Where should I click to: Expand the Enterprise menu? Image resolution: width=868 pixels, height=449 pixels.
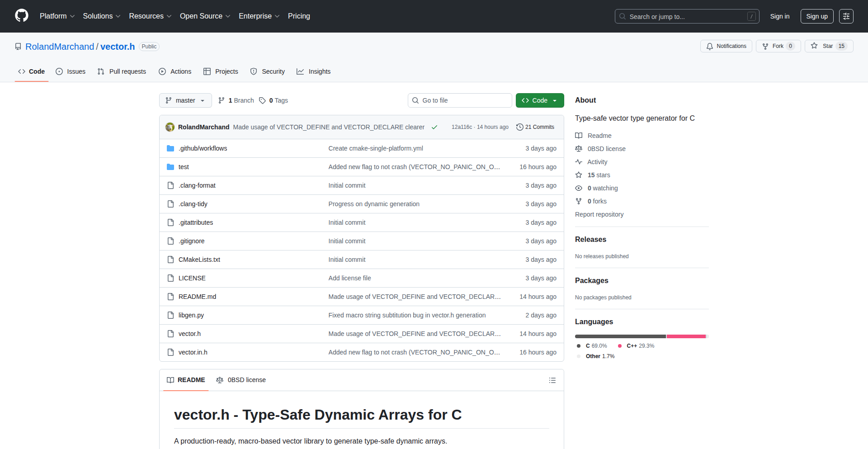pyautogui.click(x=259, y=16)
